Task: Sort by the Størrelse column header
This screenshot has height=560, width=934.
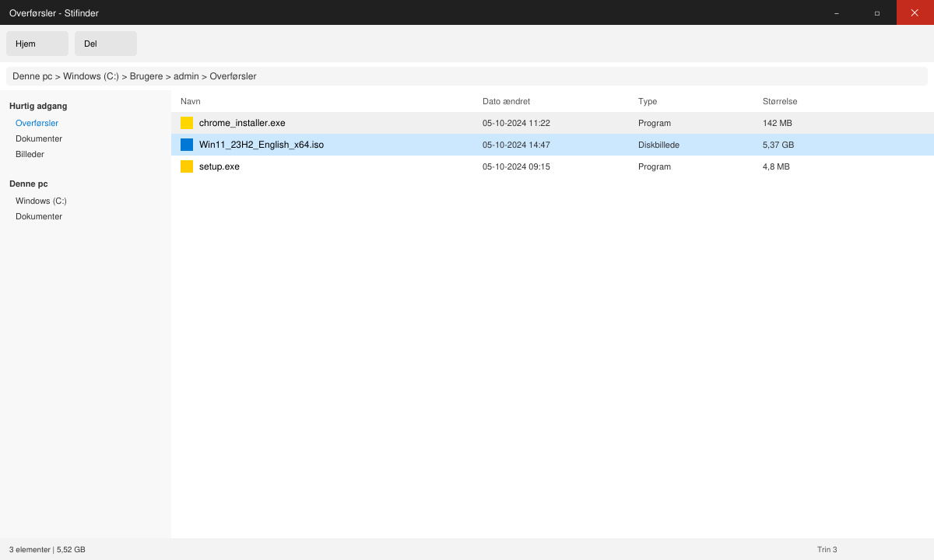Action: tap(780, 101)
